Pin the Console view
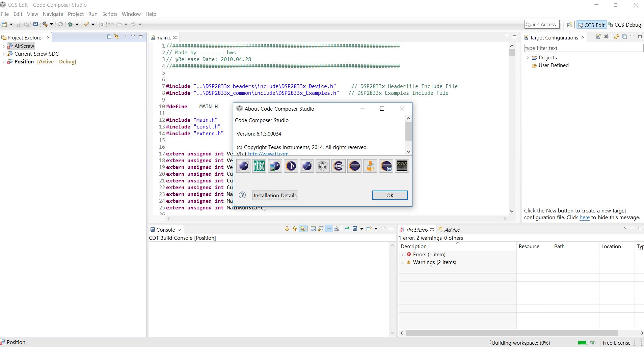 pyautogui.click(x=347, y=229)
